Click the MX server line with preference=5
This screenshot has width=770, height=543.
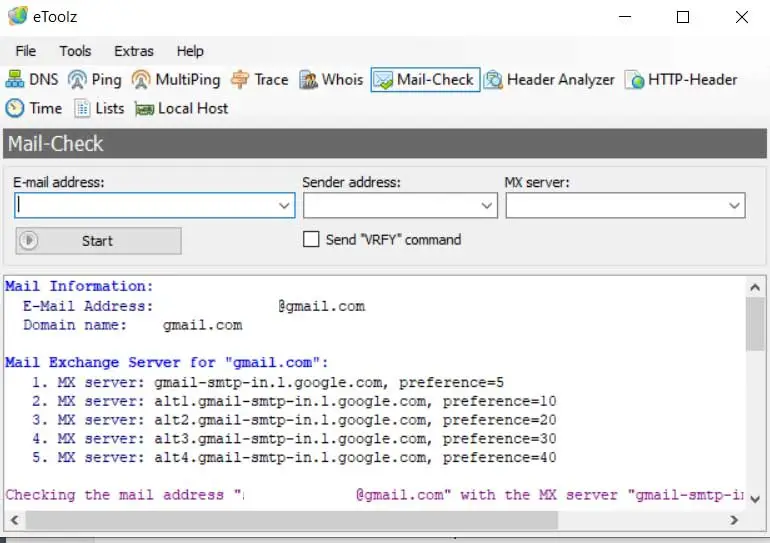click(268, 382)
